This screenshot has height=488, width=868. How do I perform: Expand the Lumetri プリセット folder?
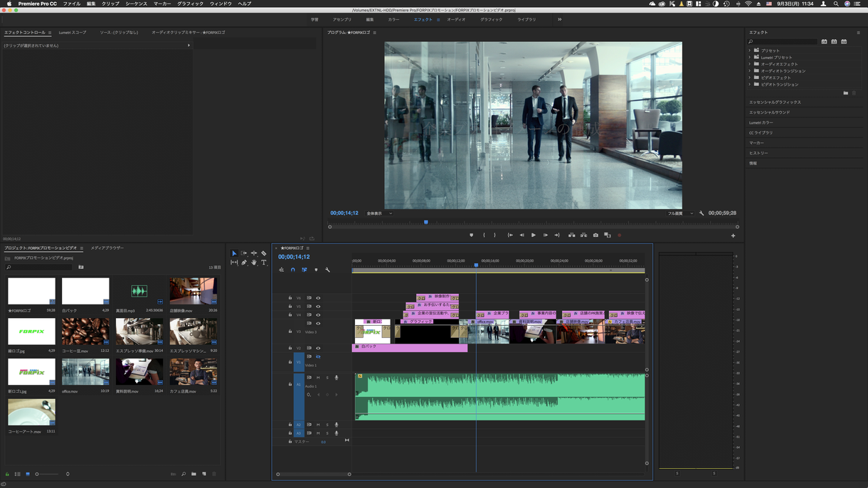point(750,58)
